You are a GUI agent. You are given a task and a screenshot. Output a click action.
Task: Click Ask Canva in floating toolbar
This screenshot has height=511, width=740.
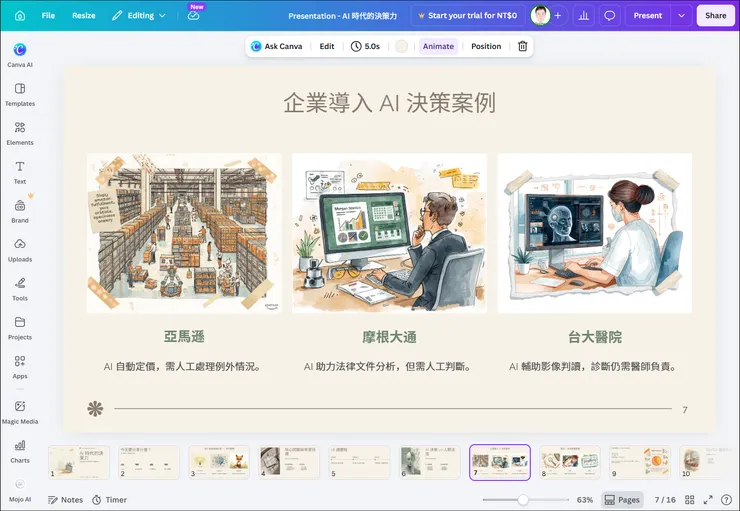(x=277, y=46)
